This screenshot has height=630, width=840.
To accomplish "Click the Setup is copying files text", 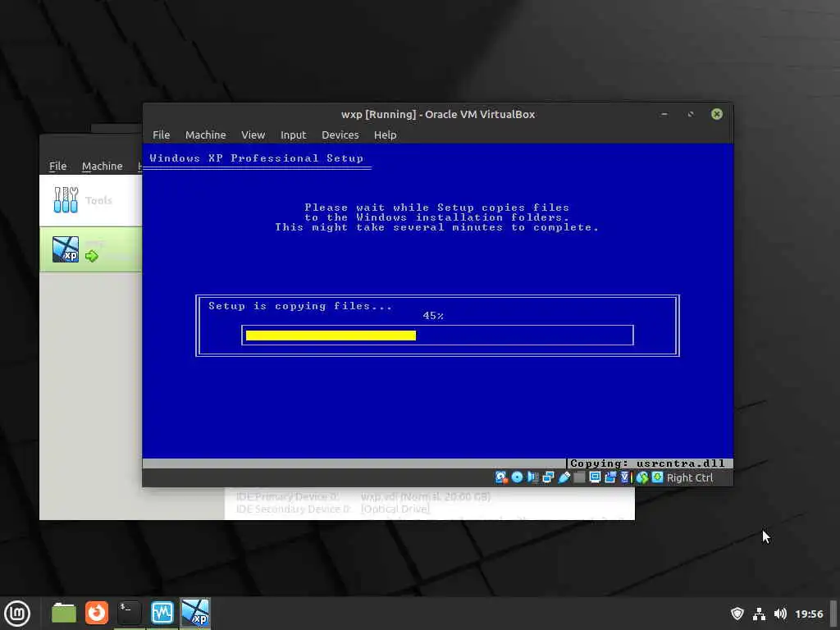I will point(299,306).
